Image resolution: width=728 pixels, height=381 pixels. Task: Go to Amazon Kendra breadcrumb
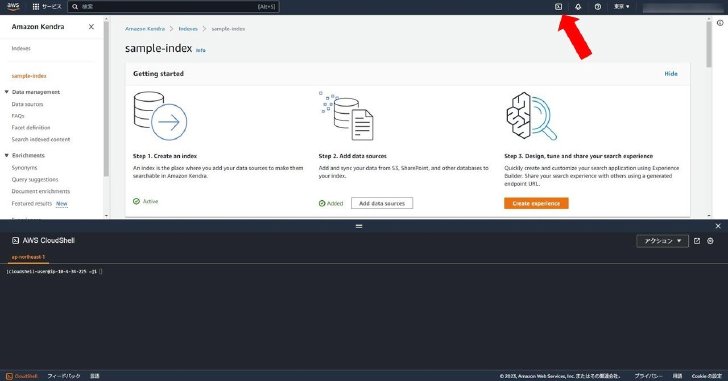click(x=145, y=29)
